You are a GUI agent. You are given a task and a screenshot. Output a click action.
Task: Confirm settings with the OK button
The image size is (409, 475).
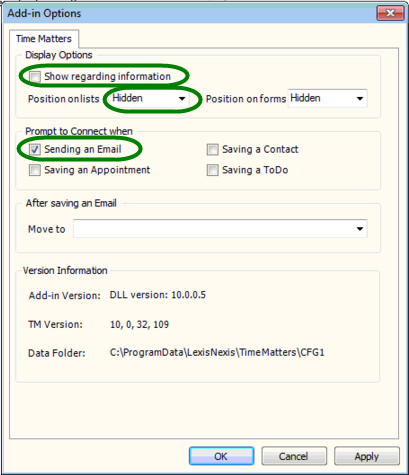point(221,456)
